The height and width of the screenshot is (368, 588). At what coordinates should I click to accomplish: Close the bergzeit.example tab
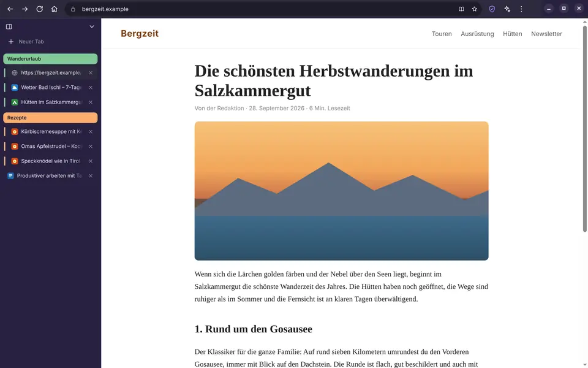(91, 73)
